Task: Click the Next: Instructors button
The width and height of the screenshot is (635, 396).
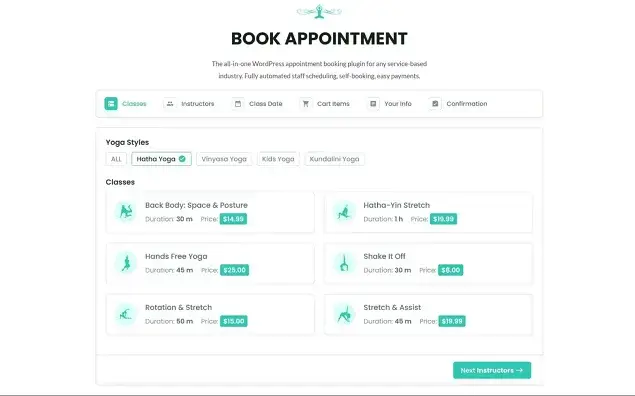Action: tap(492, 370)
